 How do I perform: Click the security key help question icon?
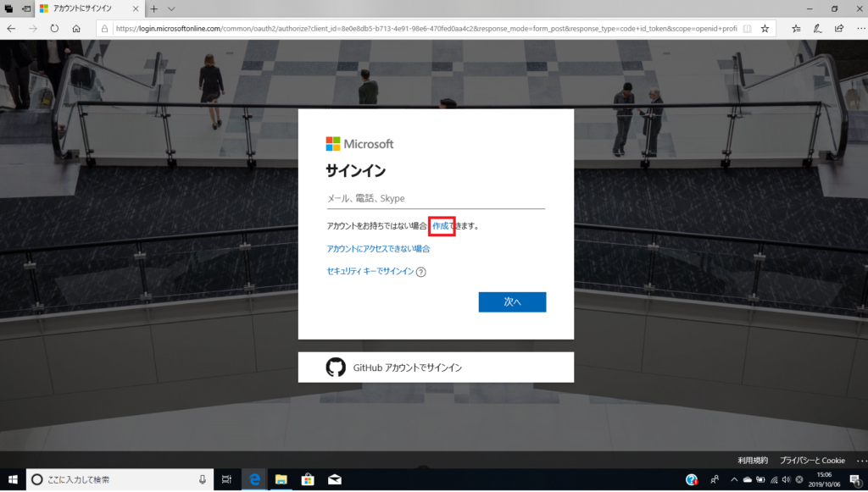[x=420, y=272]
